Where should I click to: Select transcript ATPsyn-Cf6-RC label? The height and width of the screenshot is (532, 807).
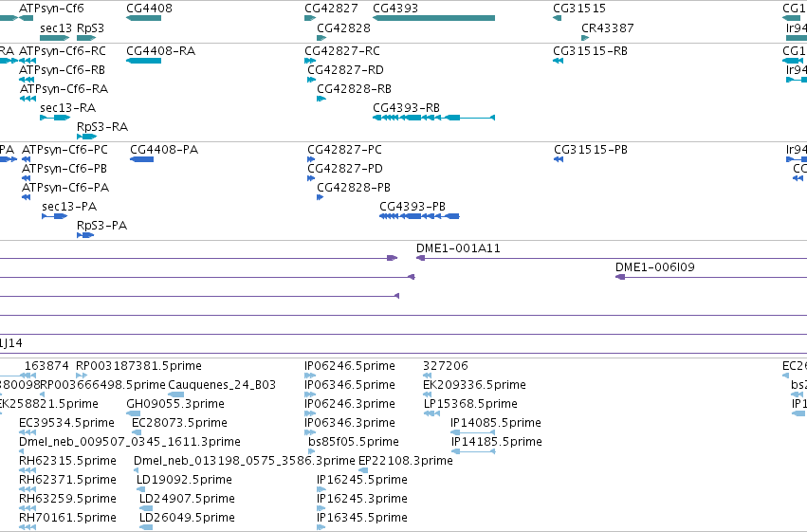coord(63,51)
